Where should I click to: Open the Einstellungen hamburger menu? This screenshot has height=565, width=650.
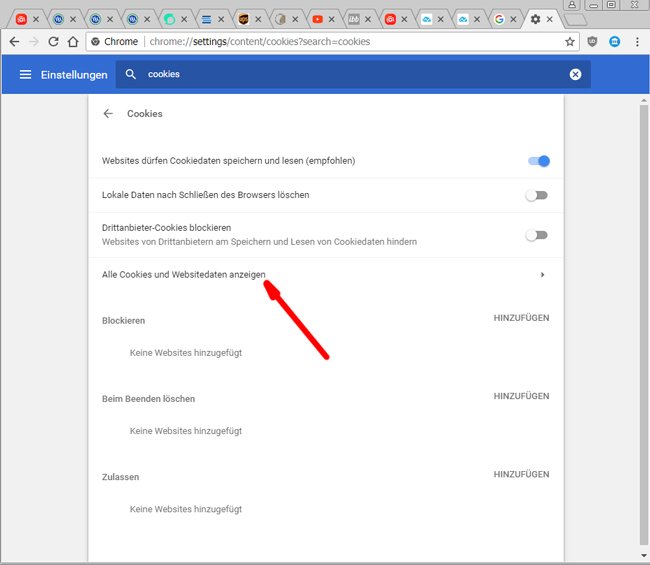25,75
